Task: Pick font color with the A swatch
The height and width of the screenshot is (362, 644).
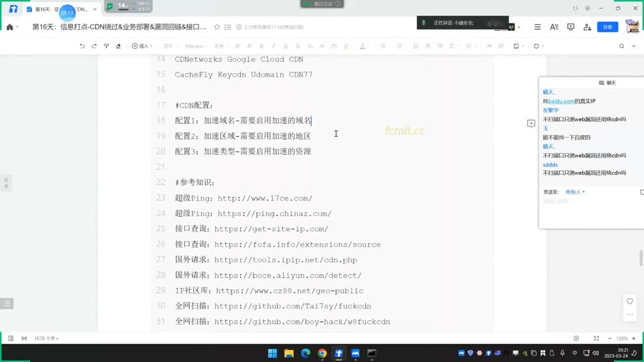Action: (x=362, y=46)
